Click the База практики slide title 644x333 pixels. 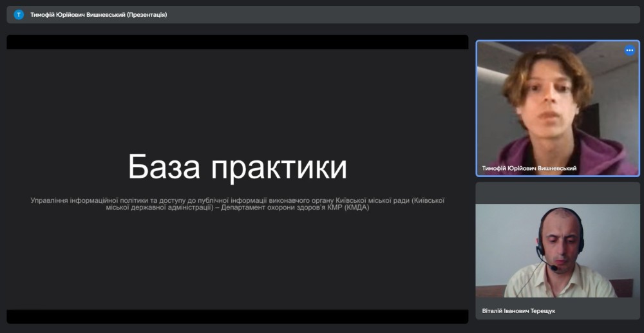[237, 167]
